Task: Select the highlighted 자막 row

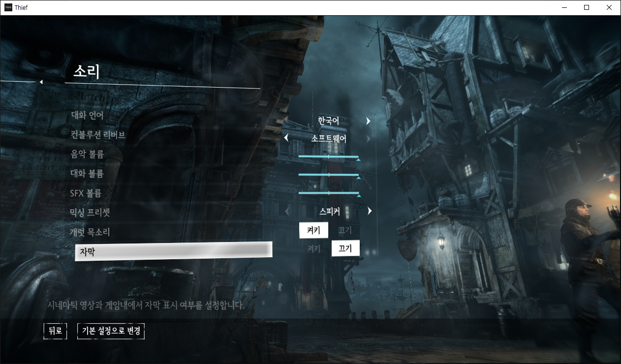Action: pyautogui.click(x=174, y=251)
